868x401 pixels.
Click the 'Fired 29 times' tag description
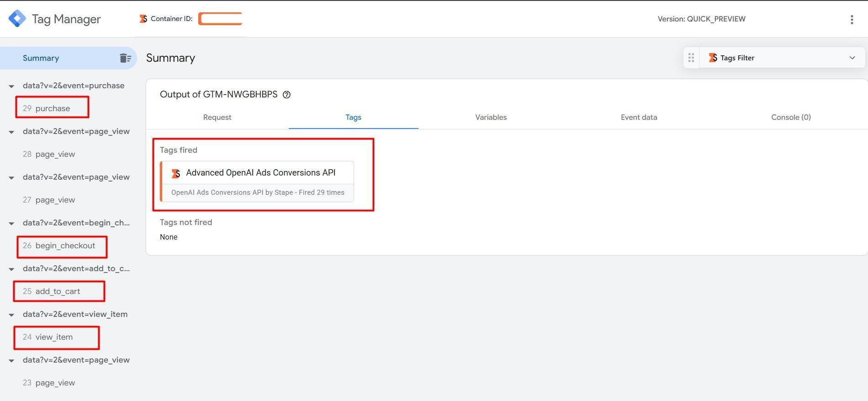point(258,192)
